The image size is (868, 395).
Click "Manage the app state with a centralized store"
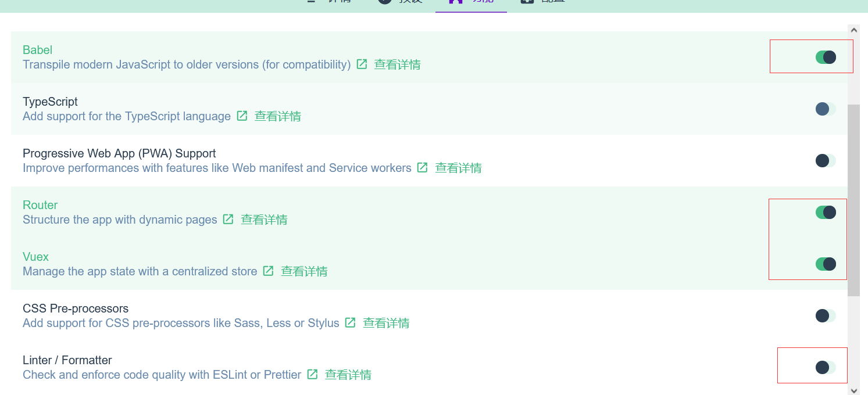click(x=140, y=271)
